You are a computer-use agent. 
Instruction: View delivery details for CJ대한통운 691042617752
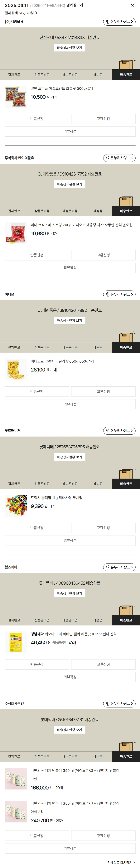[x=69, y=184]
